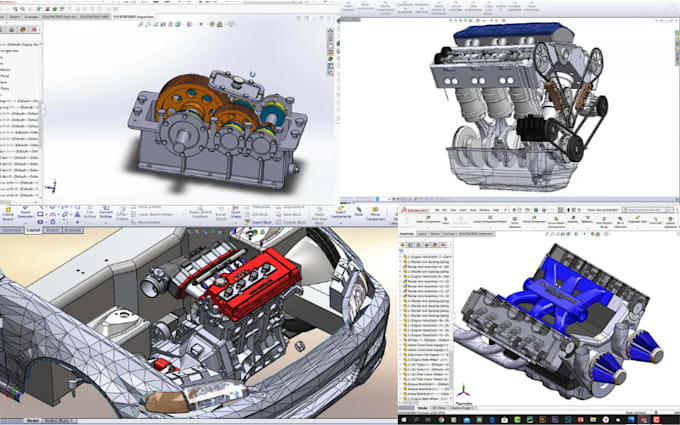This screenshot has height=425, width=680.
Task: Open the Appearances tab in gearbox task pane
Action: tap(330, 59)
